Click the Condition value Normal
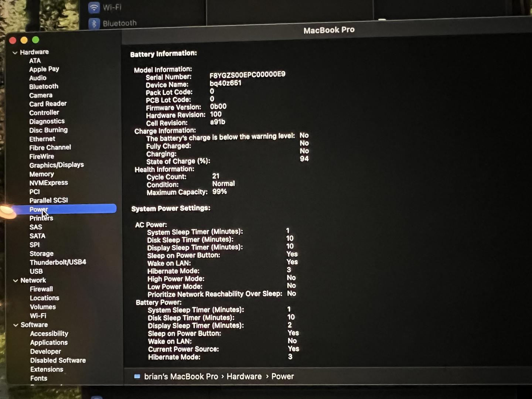532x399 pixels. pos(224,184)
